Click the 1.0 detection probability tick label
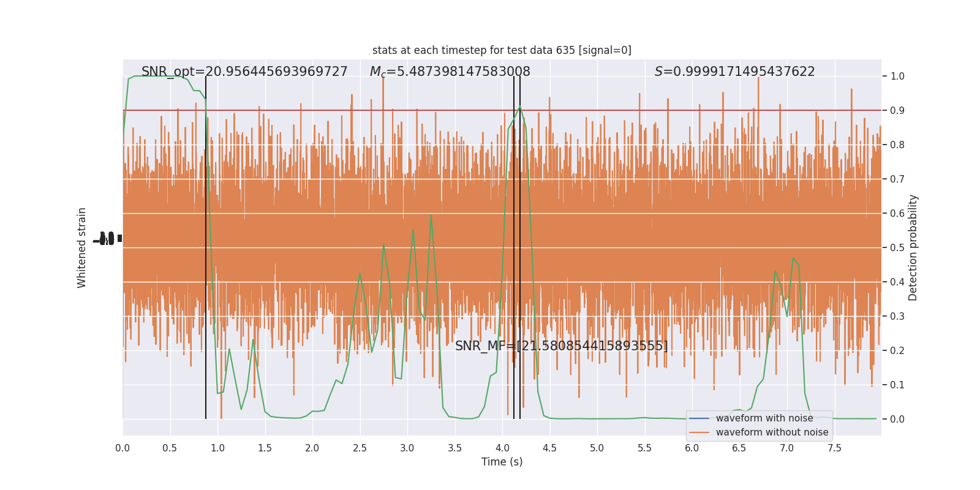This screenshot has width=980, height=490. [897, 76]
